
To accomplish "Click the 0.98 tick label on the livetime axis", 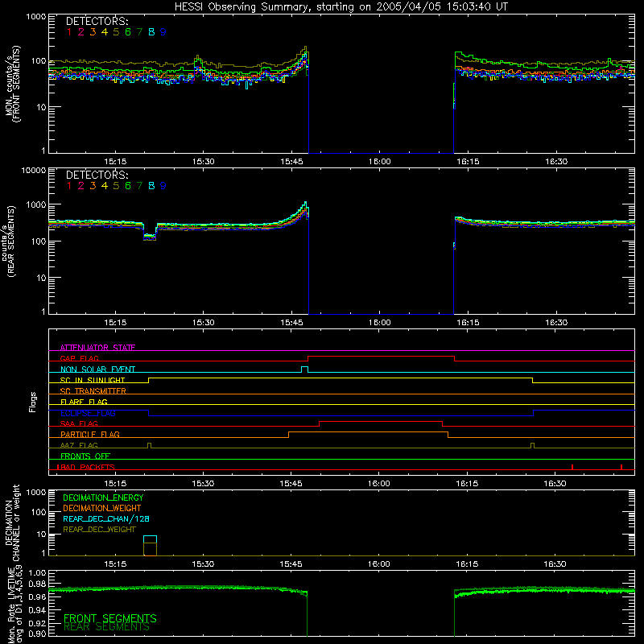I will [37, 584].
